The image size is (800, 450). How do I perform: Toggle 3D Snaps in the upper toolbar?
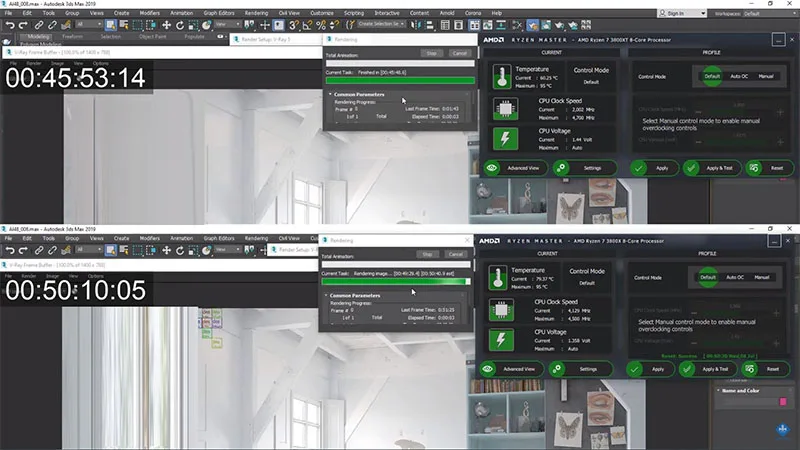(x=294, y=24)
